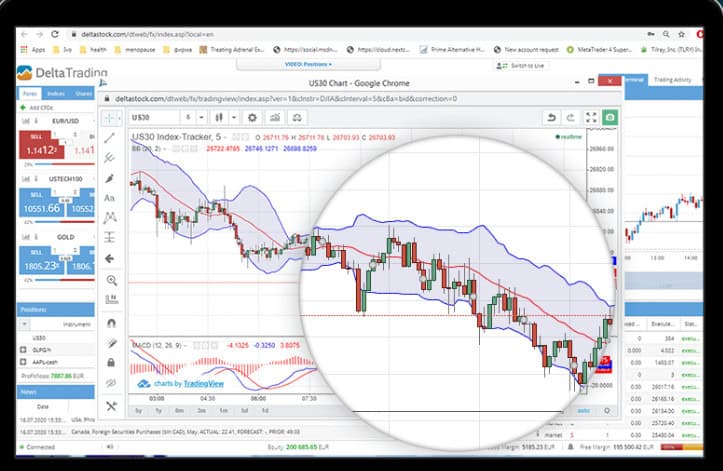Select the brush drawing tool
The image size is (723, 471).
pyautogui.click(x=110, y=178)
